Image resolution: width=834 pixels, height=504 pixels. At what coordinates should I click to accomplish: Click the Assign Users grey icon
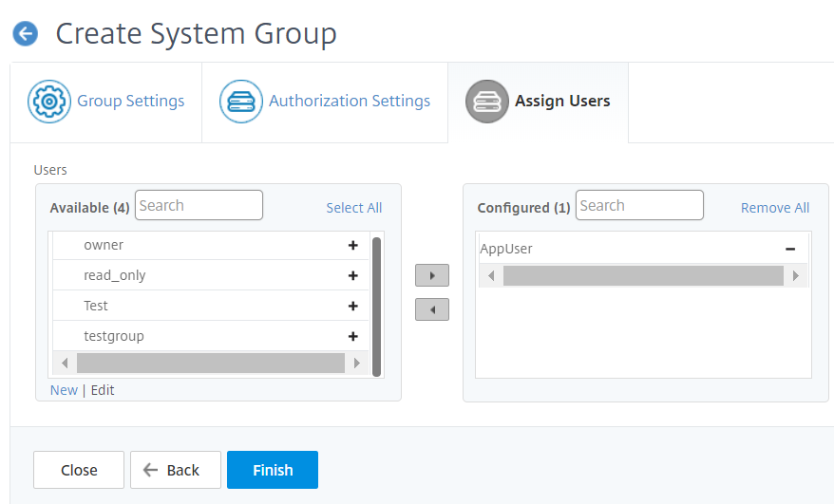click(x=487, y=101)
